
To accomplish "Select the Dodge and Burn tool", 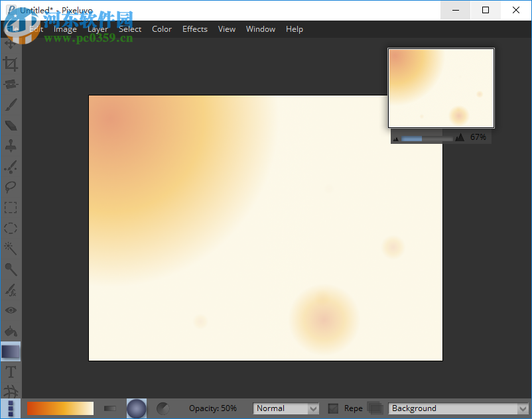I will [x=11, y=270].
